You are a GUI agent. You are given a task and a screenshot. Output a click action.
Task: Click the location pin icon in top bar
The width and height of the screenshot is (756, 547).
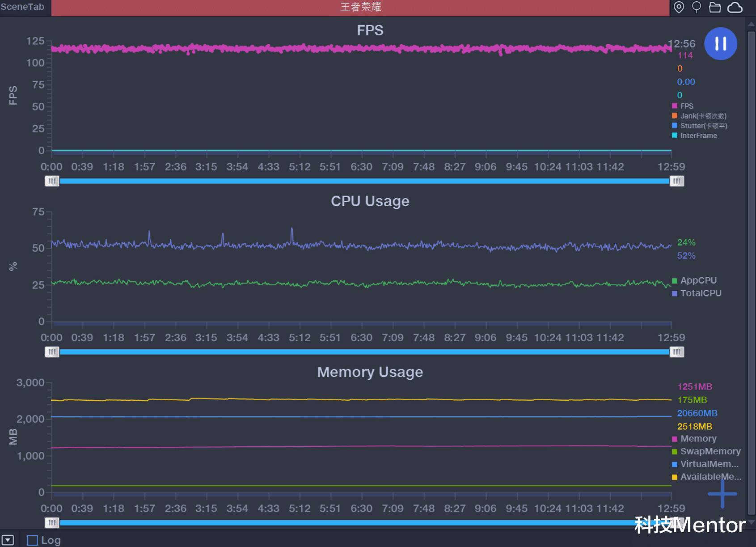(x=679, y=7)
